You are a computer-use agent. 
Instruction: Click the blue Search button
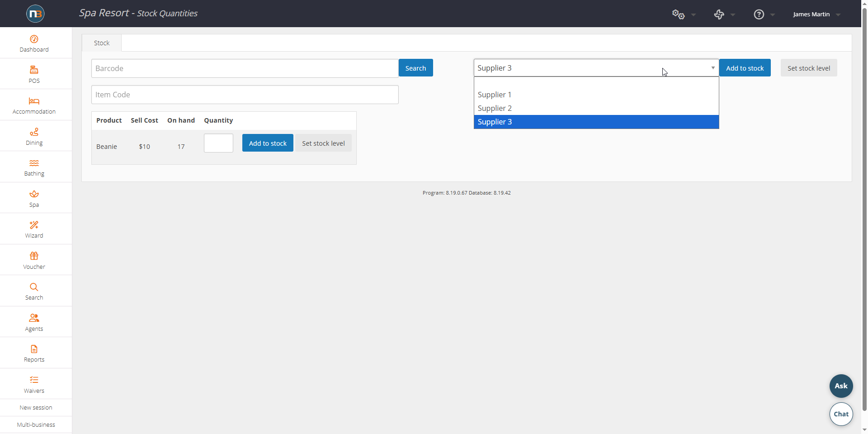coord(415,68)
